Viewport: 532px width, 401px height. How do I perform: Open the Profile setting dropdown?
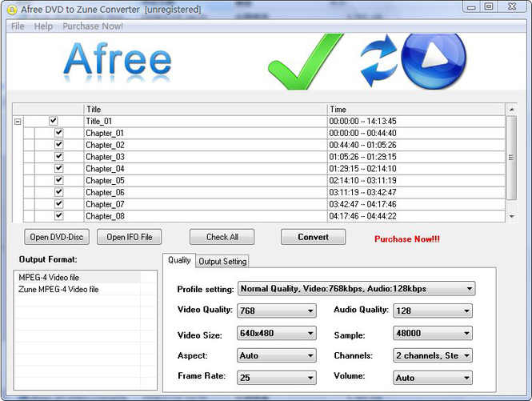click(356, 289)
